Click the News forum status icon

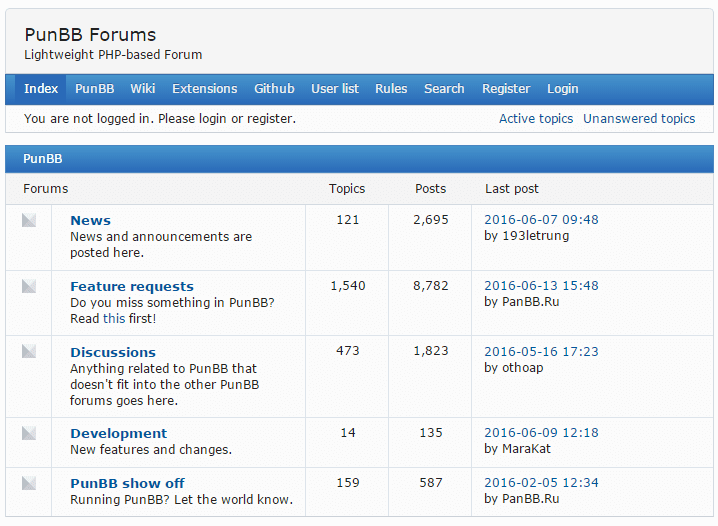tap(29, 220)
